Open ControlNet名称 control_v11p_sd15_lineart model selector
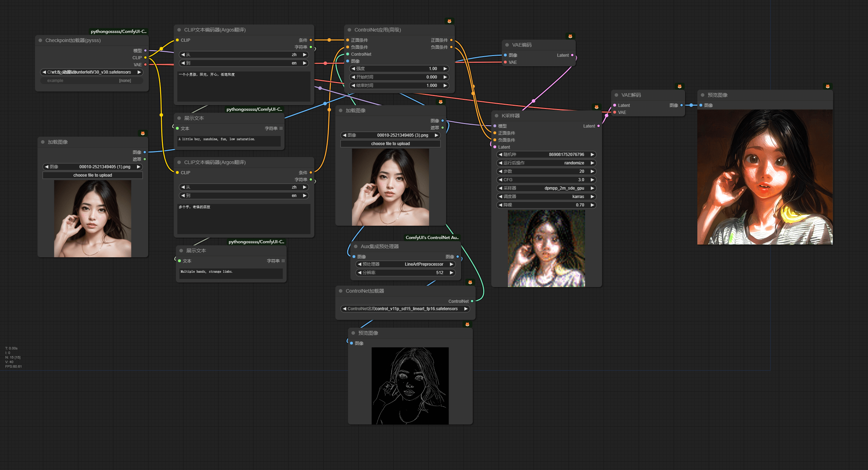This screenshot has width=868, height=470. pyautogui.click(x=405, y=309)
